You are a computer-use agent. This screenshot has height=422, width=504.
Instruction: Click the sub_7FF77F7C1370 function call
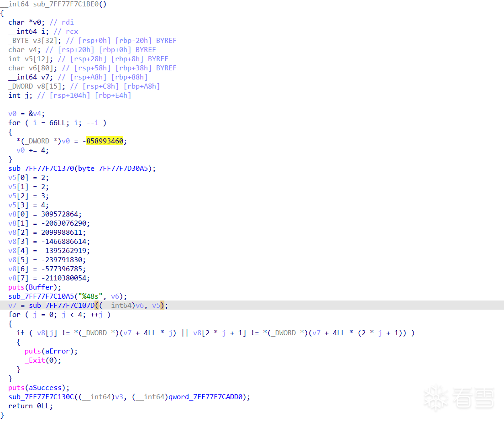coord(41,169)
